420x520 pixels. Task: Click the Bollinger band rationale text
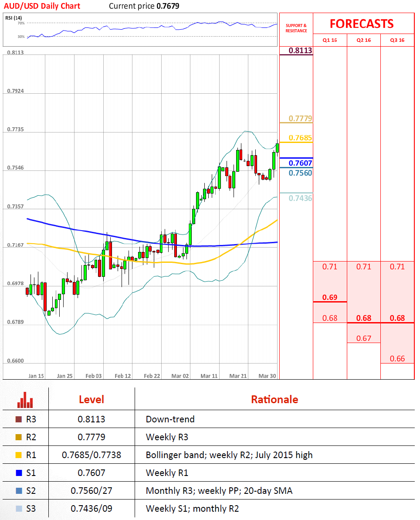point(229,455)
